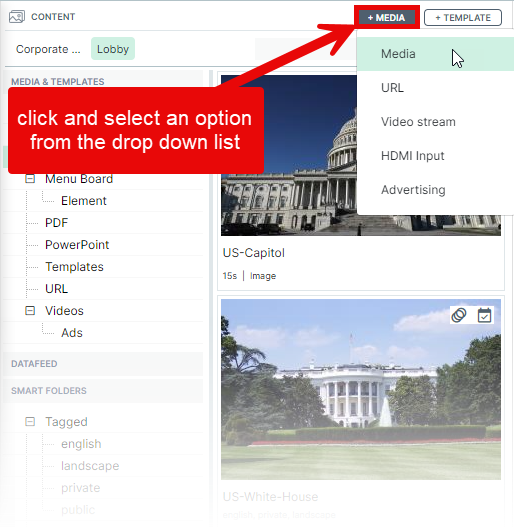This screenshot has width=514, height=528.
Task: Choose URL from the dropdown list
Action: [435, 88]
